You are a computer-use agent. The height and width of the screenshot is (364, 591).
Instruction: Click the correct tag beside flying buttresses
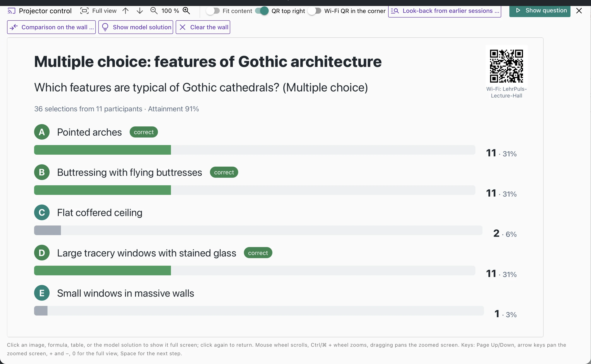click(x=224, y=172)
